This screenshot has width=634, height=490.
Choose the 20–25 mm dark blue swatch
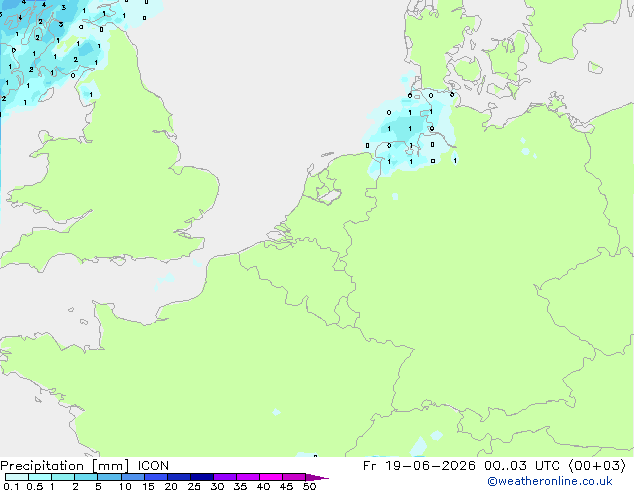point(179,477)
